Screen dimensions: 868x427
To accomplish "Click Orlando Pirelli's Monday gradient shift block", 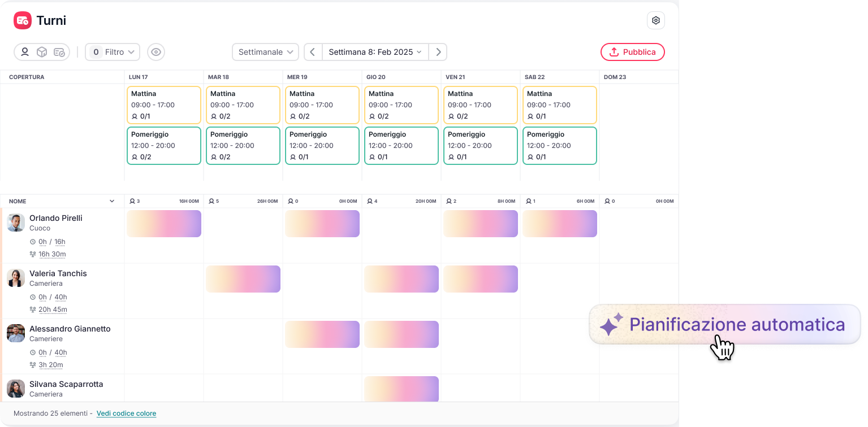I will click(x=164, y=224).
